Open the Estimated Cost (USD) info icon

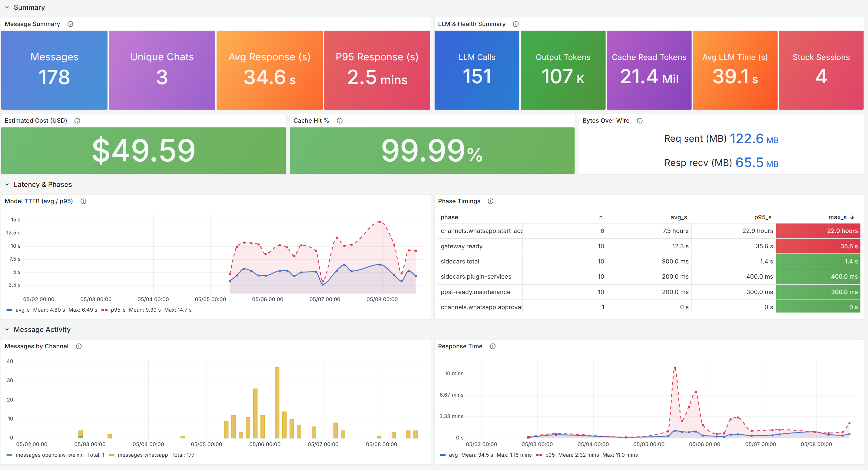pyautogui.click(x=77, y=121)
